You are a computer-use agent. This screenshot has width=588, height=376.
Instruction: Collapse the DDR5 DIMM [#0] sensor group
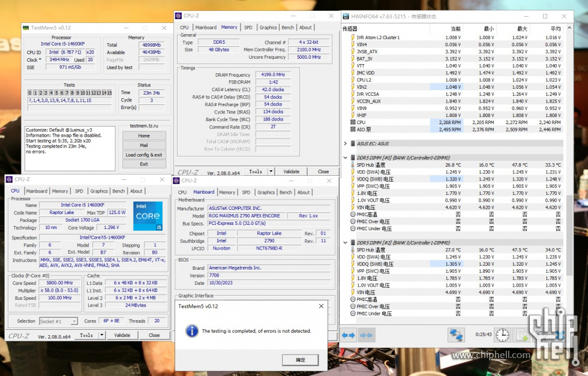coord(345,158)
